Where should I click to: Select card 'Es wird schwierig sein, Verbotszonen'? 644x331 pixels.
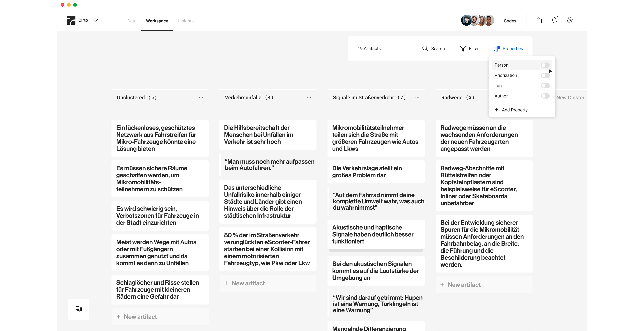click(160, 216)
